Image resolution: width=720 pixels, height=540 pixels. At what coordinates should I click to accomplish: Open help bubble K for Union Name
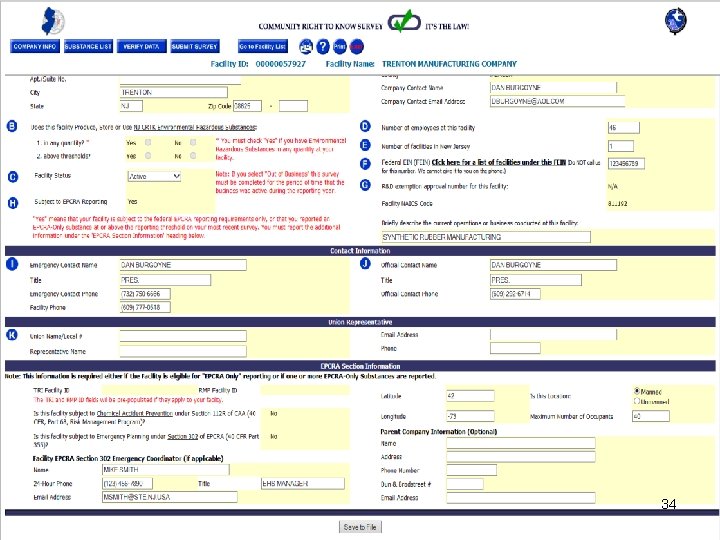tap(12, 335)
